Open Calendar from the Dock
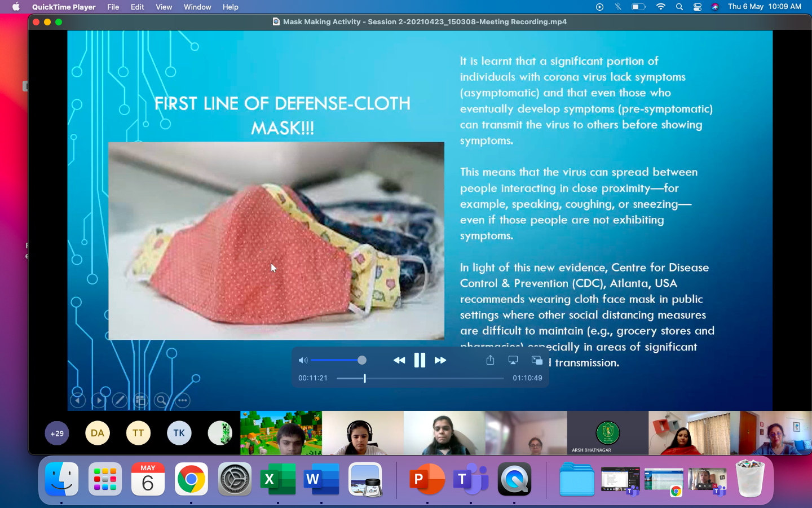Screen dimensions: 812x508 click(x=148, y=479)
